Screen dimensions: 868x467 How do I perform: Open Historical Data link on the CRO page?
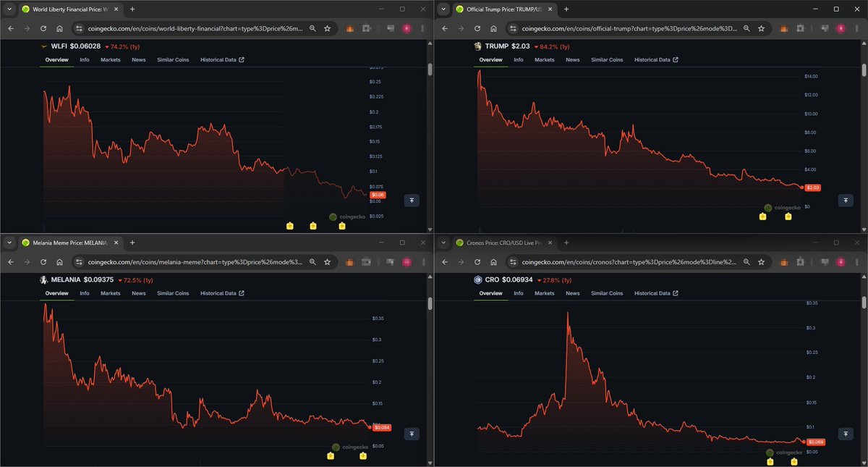coord(656,293)
